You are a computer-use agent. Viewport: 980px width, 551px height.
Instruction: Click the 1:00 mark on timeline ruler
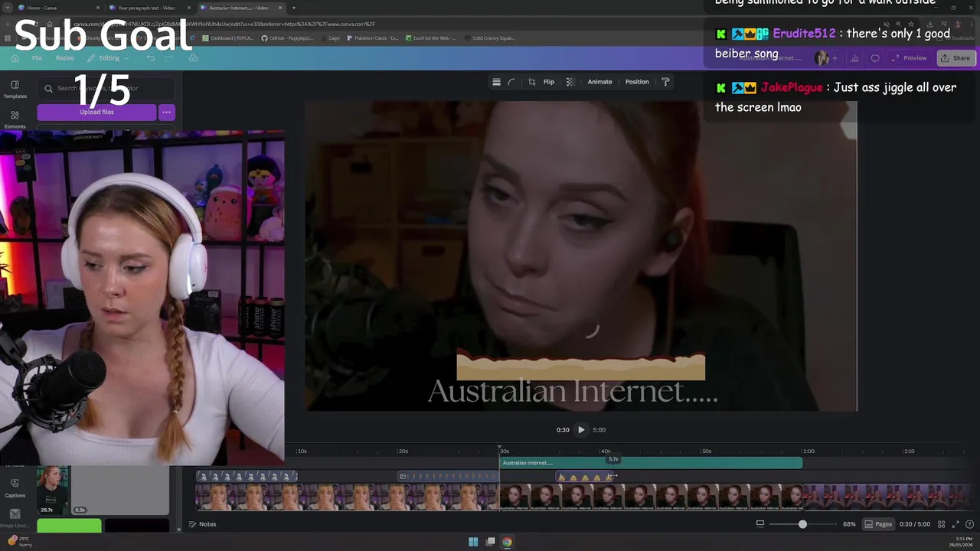808,451
